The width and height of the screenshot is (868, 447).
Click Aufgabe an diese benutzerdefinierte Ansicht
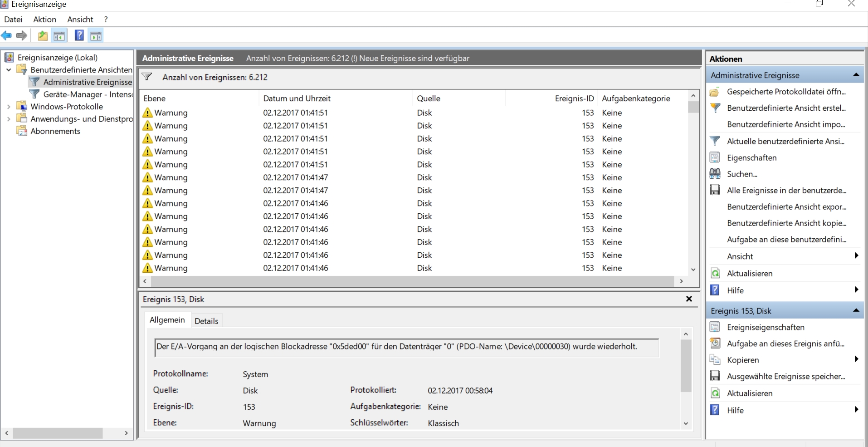[x=786, y=239]
